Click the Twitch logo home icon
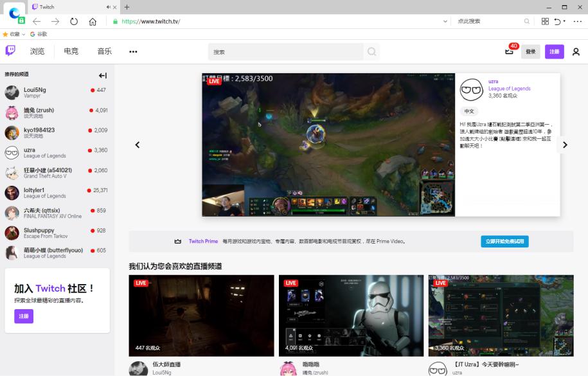The width and height of the screenshot is (588, 376). tap(10, 50)
